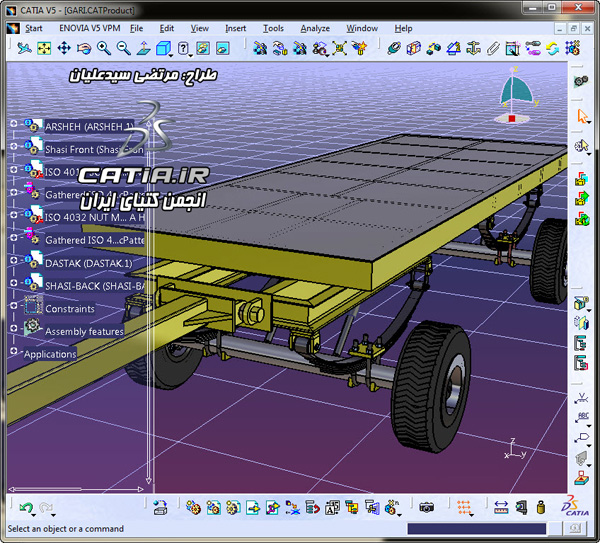This screenshot has width=600, height=543.
Task: Expand the Constraints tree node
Action: pyautogui.click(x=14, y=305)
